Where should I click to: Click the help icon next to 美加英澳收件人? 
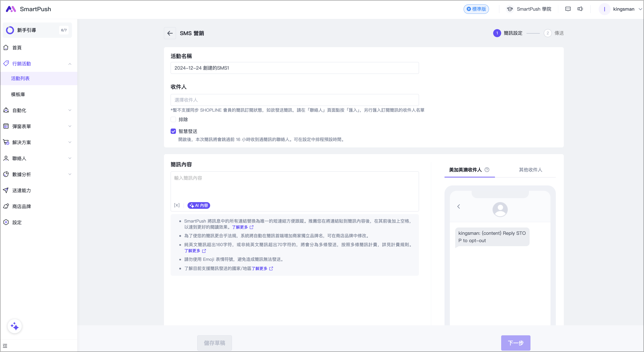coord(487,170)
